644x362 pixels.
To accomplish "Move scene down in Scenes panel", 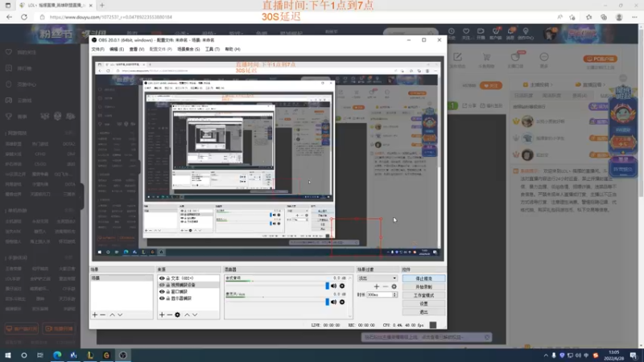I will [x=120, y=315].
